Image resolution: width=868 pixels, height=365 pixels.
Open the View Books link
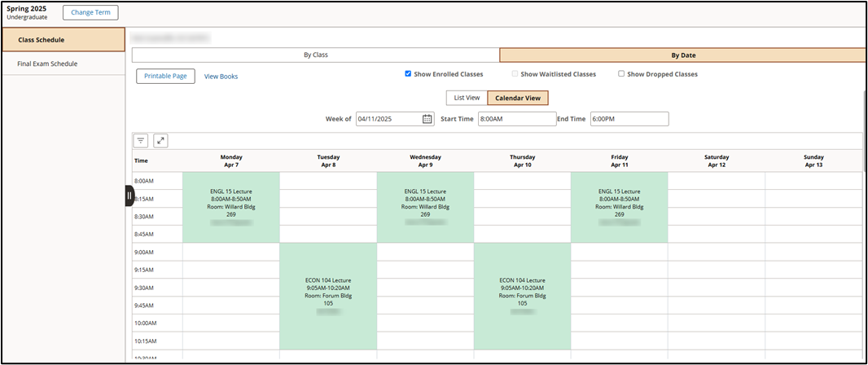pos(221,77)
